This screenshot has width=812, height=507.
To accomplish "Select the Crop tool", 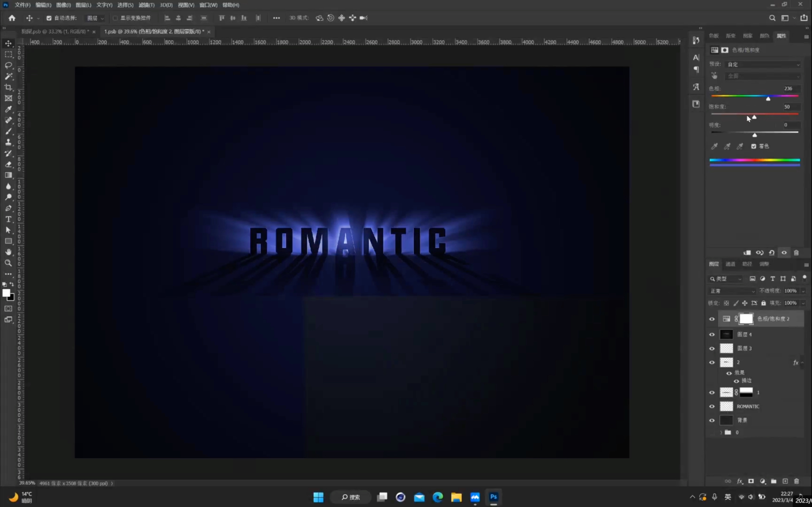I will point(8,88).
